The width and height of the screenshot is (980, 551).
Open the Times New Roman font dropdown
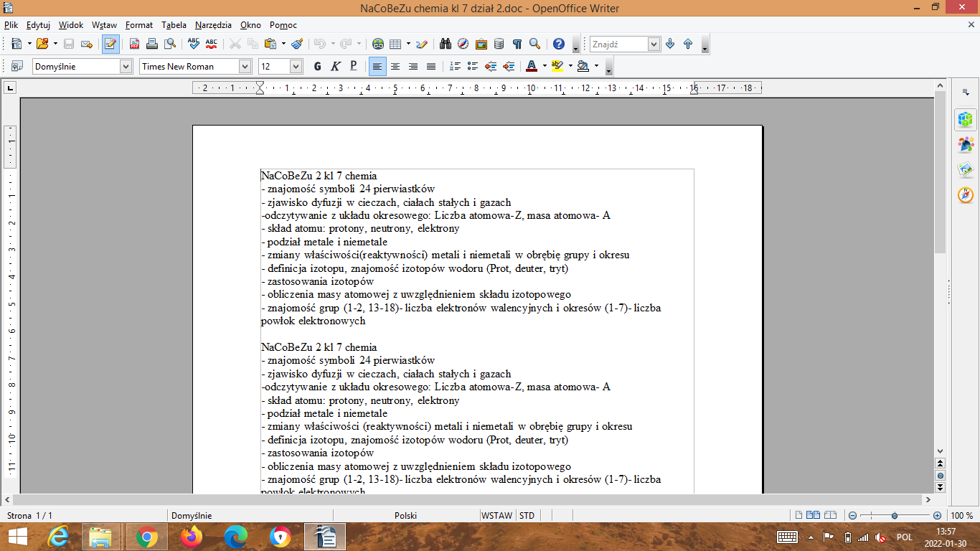(x=245, y=66)
